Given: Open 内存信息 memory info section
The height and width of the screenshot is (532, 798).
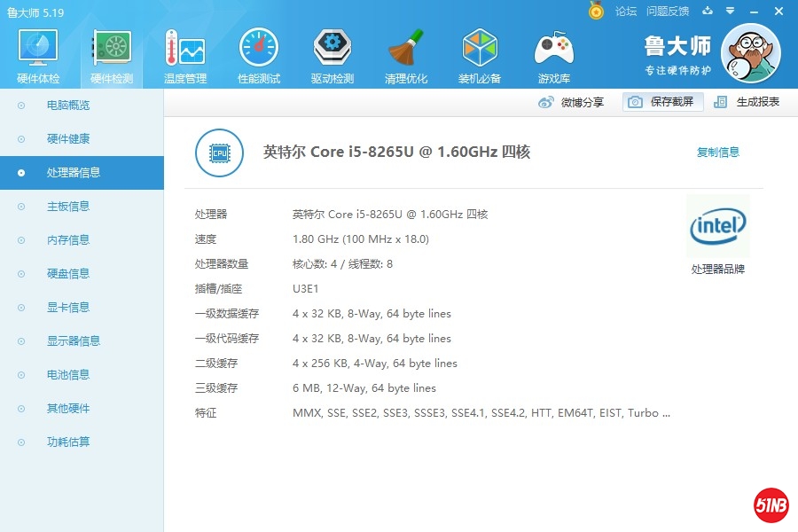Looking at the screenshot, I should (68, 240).
